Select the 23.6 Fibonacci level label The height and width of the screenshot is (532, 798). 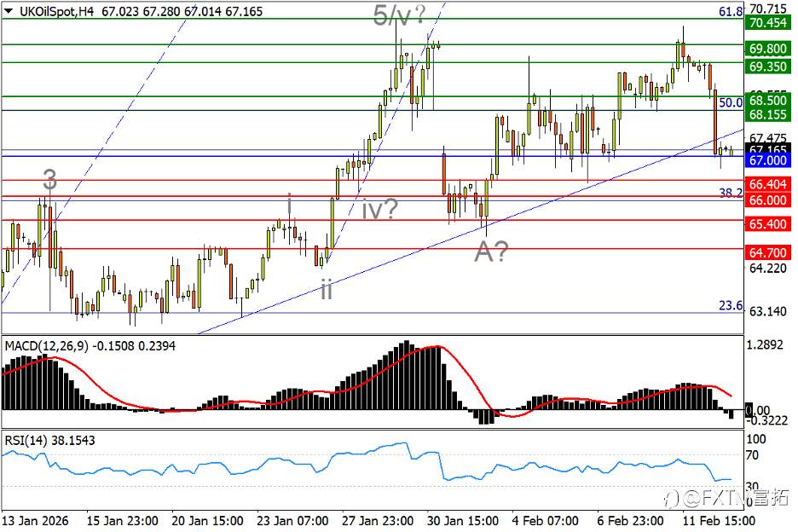(x=731, y=305)
